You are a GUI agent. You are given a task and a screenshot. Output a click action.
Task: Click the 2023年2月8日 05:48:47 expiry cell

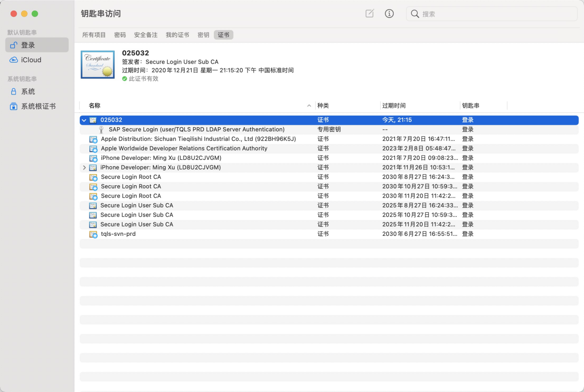(419, 148)
